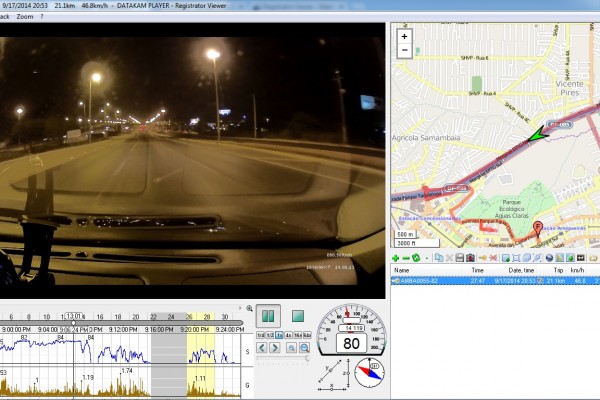600x400 pixels.
Task: Open the ? help menu
Action: click(x=42, y=17)
